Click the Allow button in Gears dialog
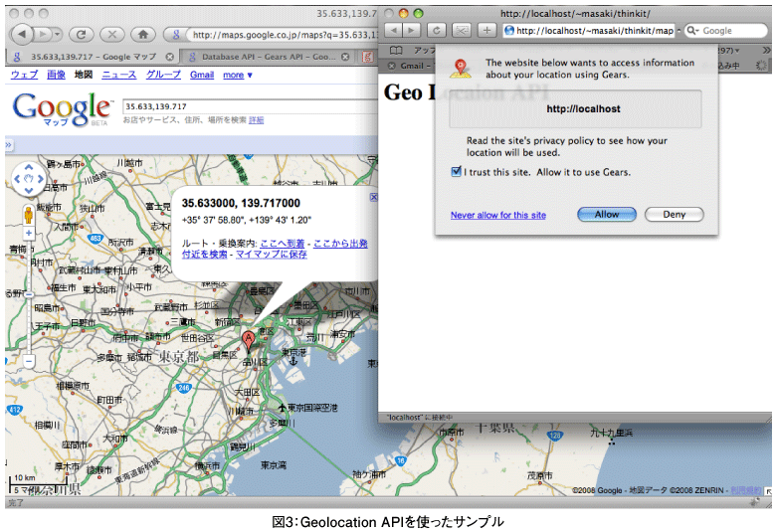Viewport: 776px width, 532px height. (x=607, y=214)
